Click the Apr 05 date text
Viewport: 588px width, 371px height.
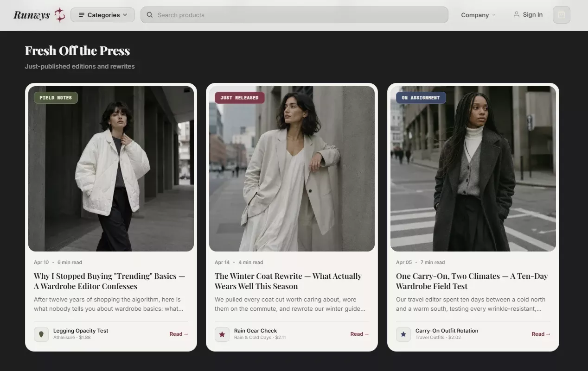(x=404, y=262)
